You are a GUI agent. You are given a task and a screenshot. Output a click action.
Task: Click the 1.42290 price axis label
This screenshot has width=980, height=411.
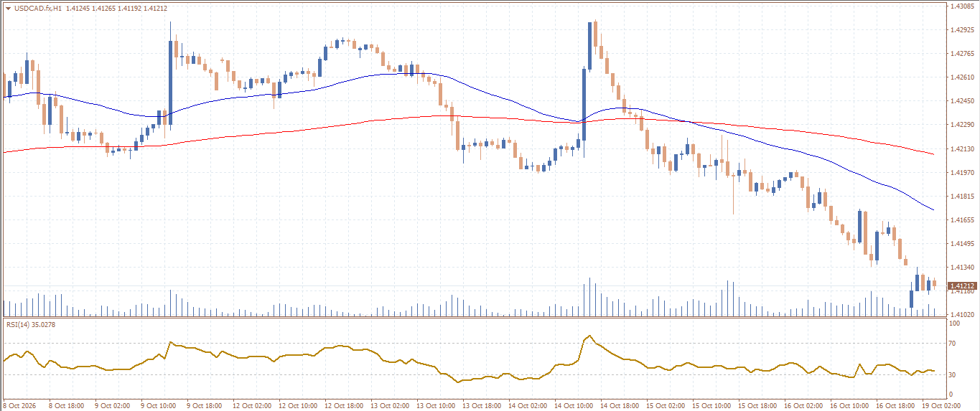pos(961,125)
